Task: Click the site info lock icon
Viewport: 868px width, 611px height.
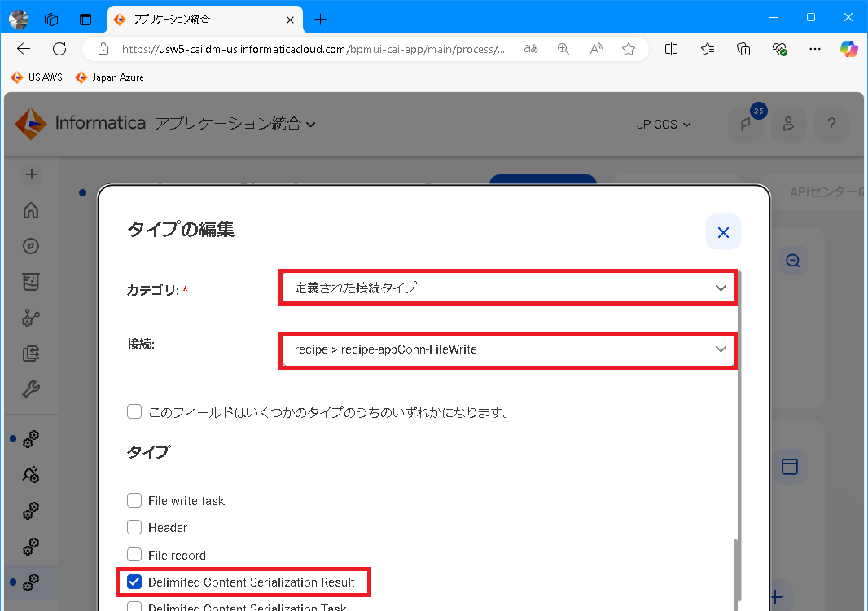Action: tap(103, 49)
